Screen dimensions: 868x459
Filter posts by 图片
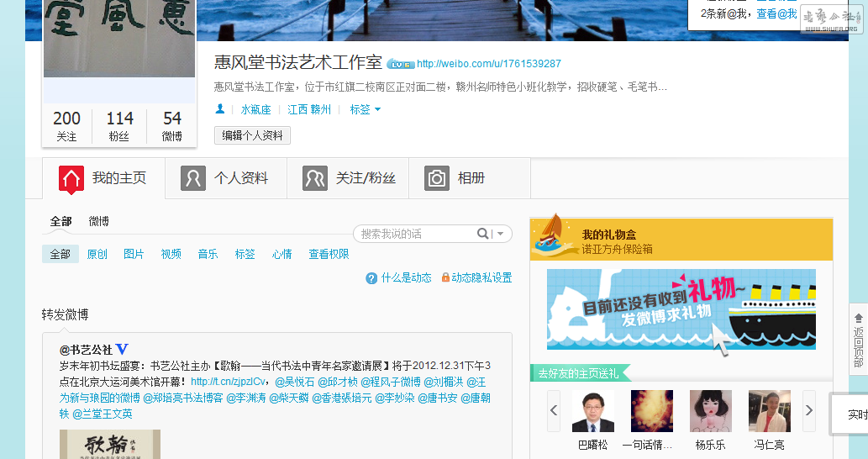(x=134, y=254)
